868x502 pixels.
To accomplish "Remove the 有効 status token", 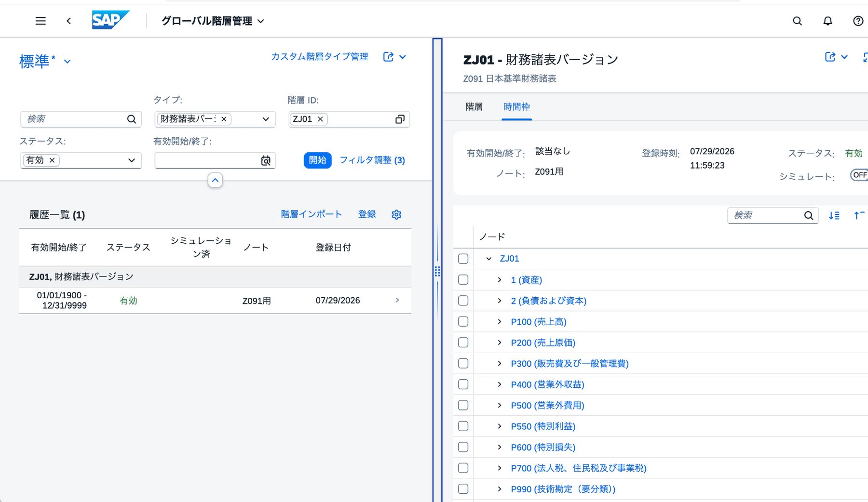I will point(52,160).
